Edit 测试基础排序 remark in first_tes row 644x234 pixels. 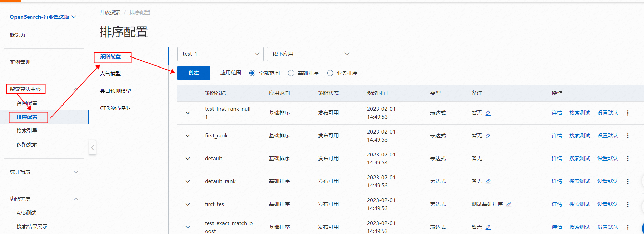(x=509, y=204)
